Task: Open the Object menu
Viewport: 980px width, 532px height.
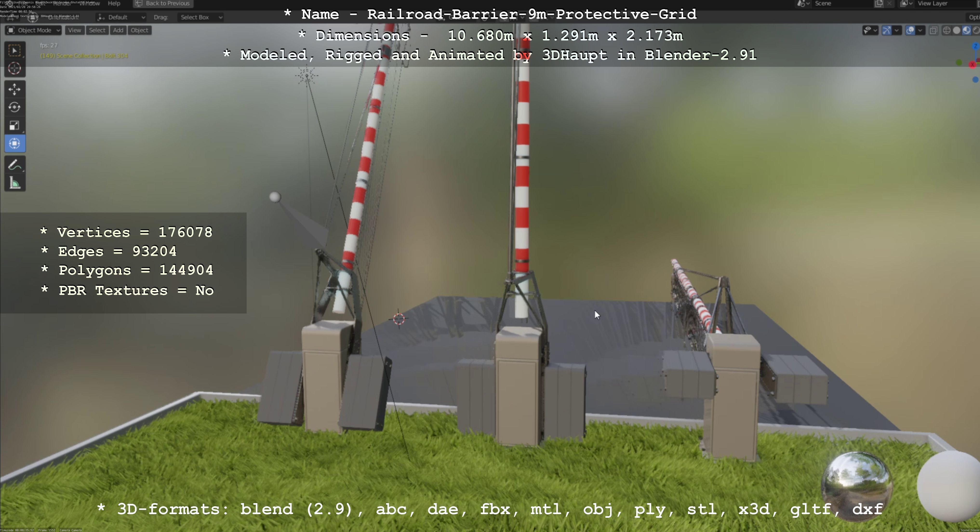Action: click(x=140, y=30)
